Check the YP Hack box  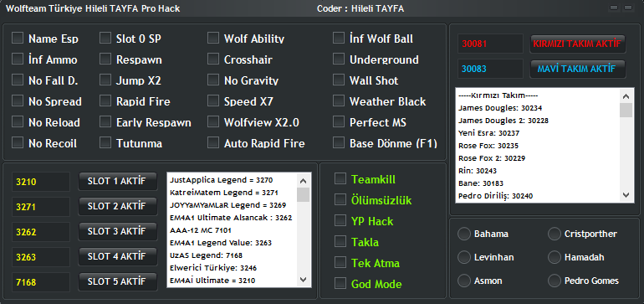point(340,221)
